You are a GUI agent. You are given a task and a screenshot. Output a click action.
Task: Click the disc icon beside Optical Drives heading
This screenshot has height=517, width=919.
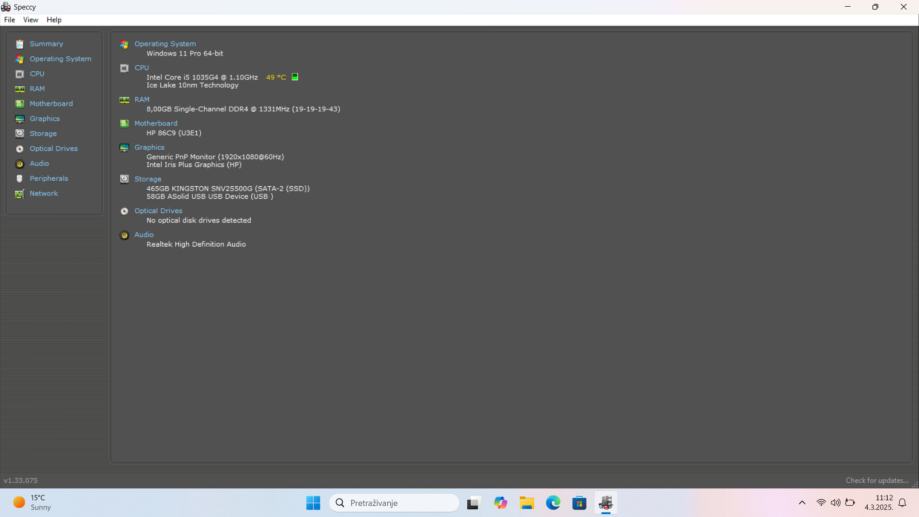tap(124, 212)
